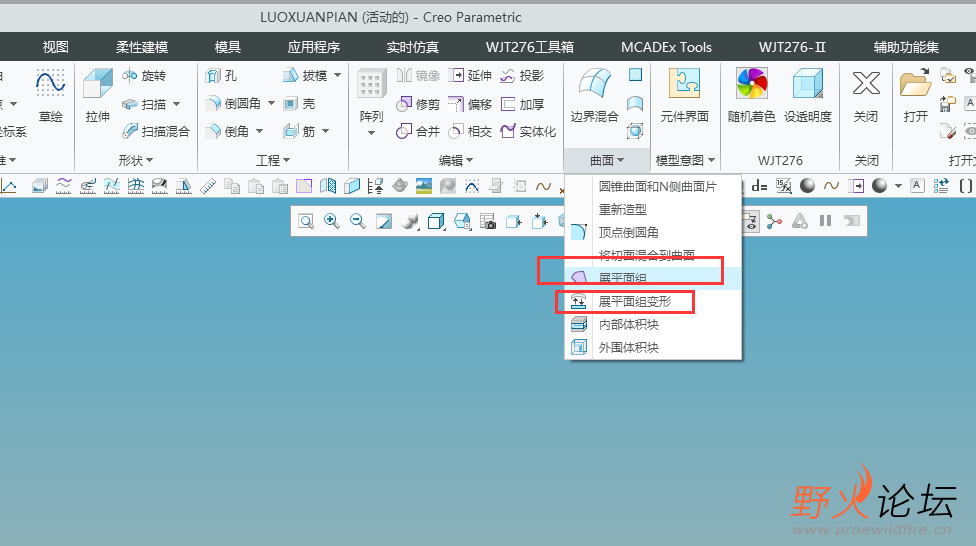976x546 pixels.
Task: Select 顶点倒圆角 (Vertex Round) menu entry
Action: coord(654,232)
